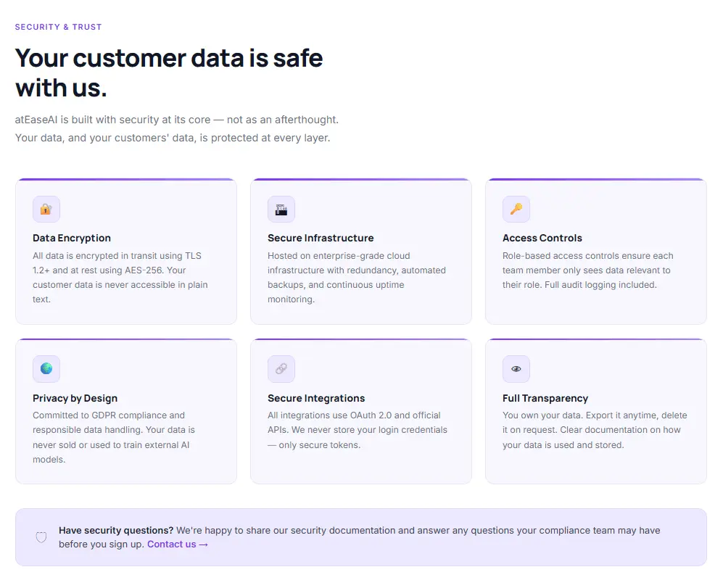Click the eye icon above Full Transparency
723x588 pixels.
[x=516, y=369]
